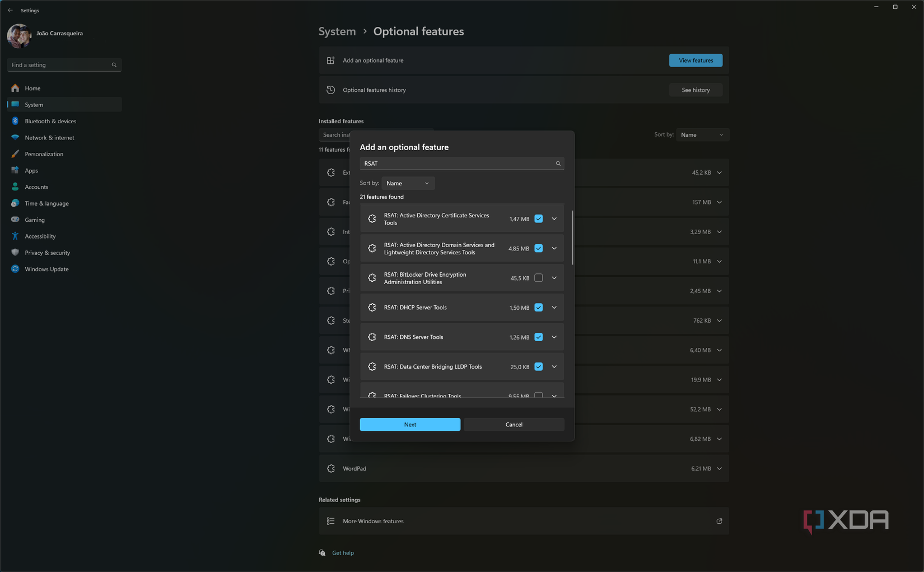
Task: Click the Optional features history clock icon
Action: click(x=331, y=90)
